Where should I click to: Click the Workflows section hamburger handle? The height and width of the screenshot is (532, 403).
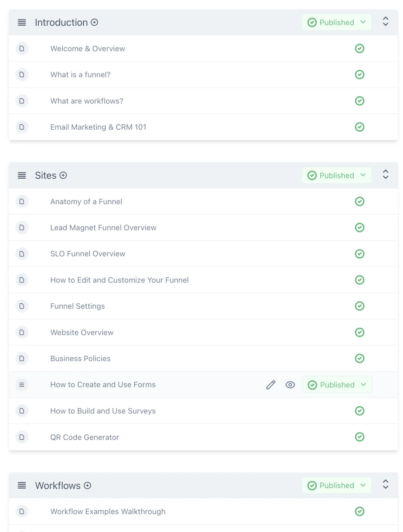[22, 486]
